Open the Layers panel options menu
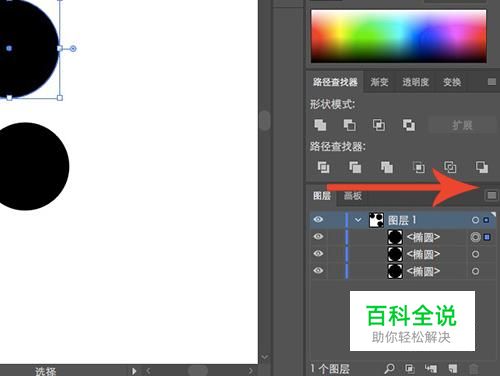The image size is (500, 376). pyautogui.click(x=492, y=195)
